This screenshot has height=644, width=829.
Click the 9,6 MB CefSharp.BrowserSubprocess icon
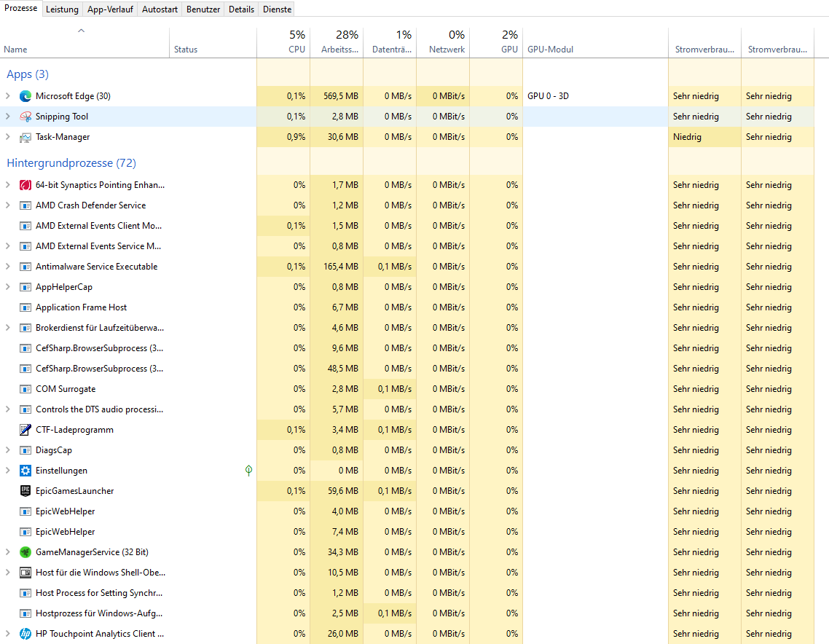click(x=25, y=348)
